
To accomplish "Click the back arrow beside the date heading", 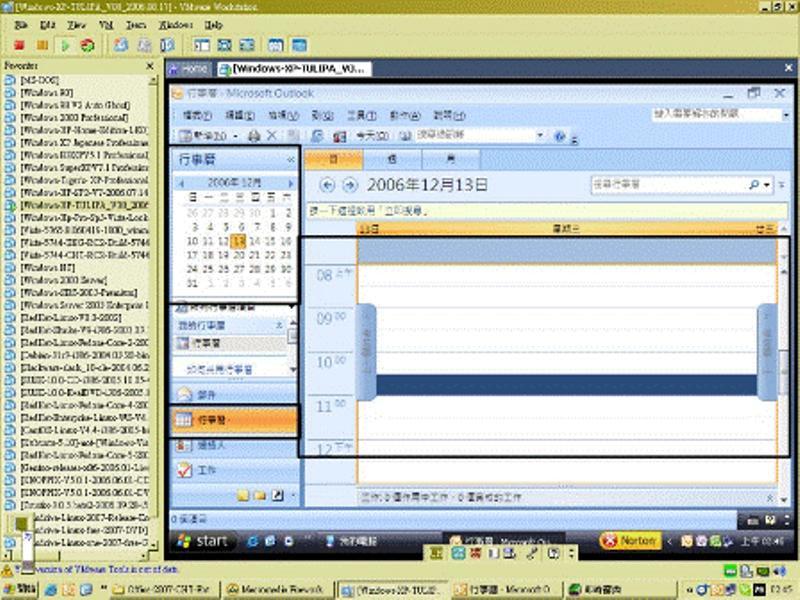I will pos(328,185).
